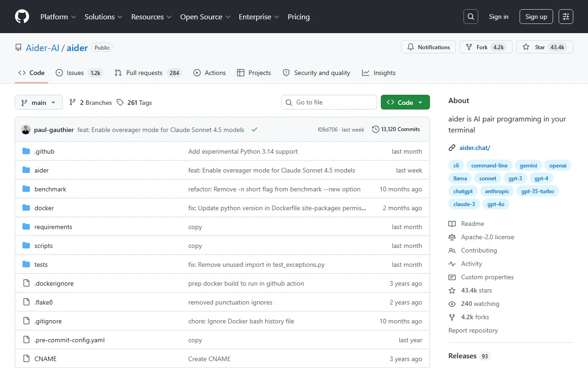This screenshot has width=588, height=368.
Task: Open paul-gauthier's avatar thumbnail
Action: coord(26,130)
